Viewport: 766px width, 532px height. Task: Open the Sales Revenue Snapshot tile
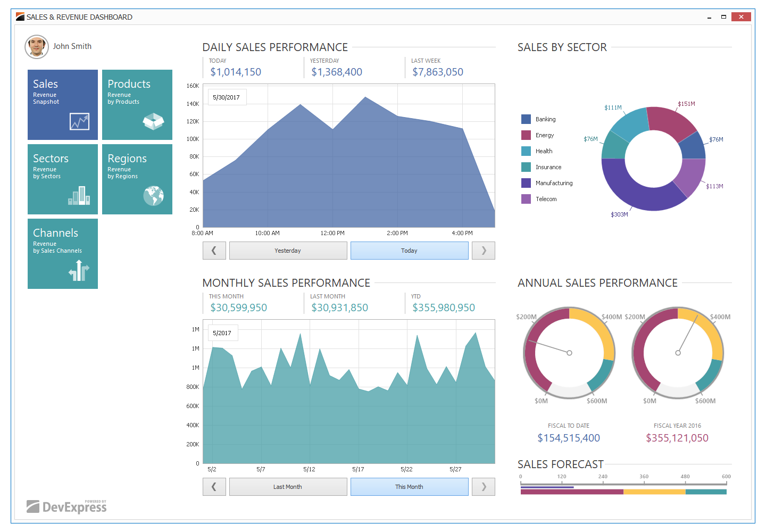tap(62, 104)
